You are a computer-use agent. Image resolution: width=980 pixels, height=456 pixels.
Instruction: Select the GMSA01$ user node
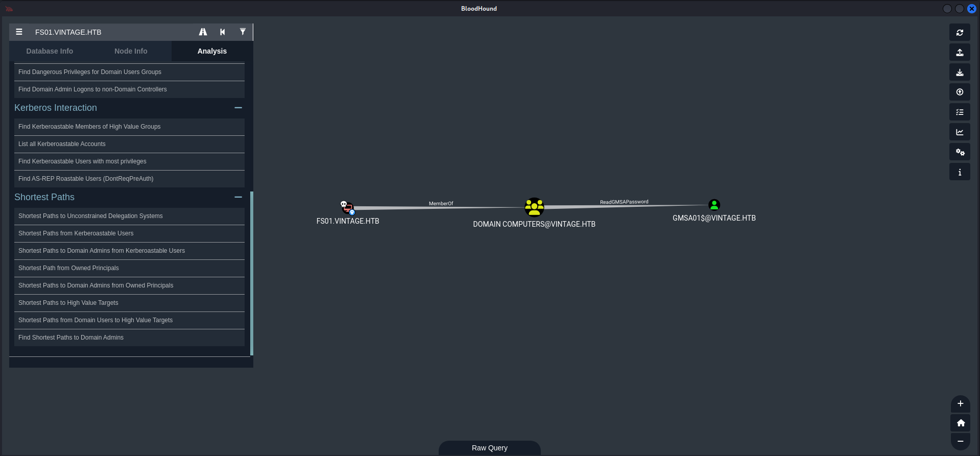(x=714, y=205)
